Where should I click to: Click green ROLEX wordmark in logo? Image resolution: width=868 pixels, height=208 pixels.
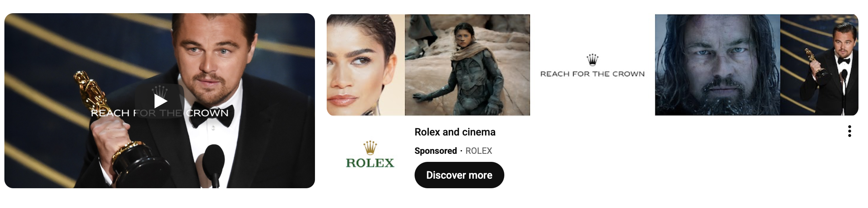pos(370,163)
